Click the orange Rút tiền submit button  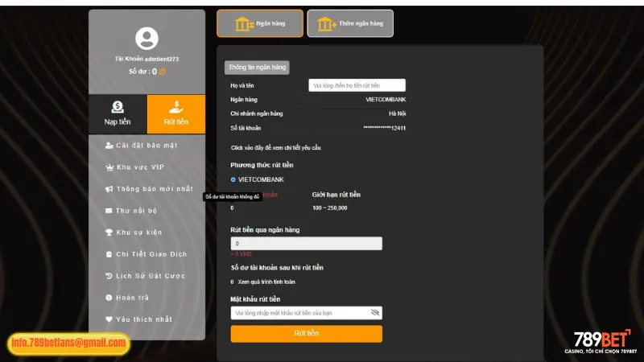(307, 334)
